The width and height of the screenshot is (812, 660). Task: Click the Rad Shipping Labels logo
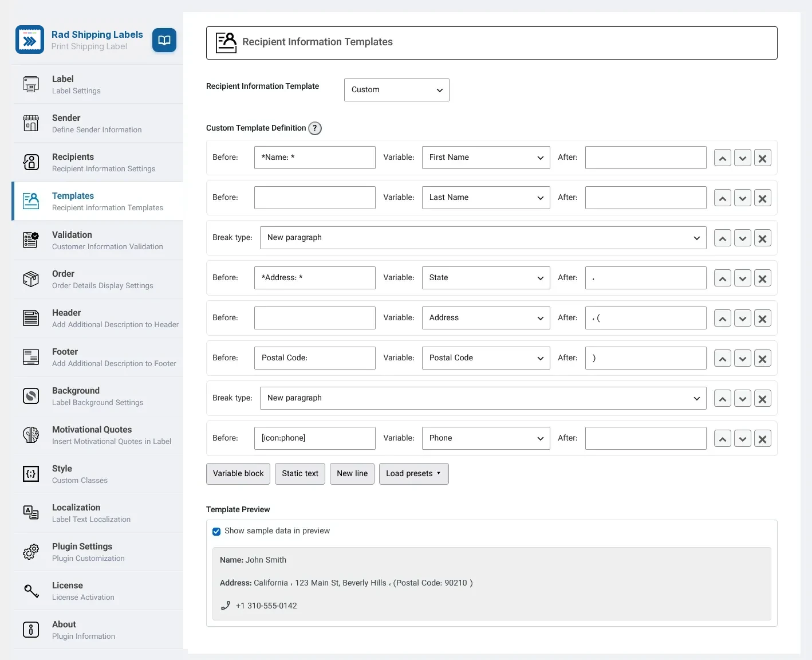pos(30,40)
